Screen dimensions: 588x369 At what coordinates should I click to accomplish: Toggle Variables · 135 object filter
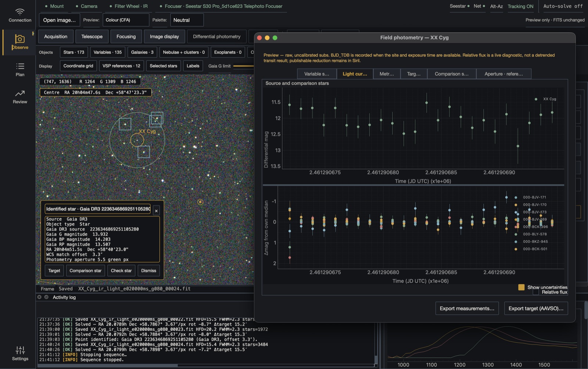[108, 52]
